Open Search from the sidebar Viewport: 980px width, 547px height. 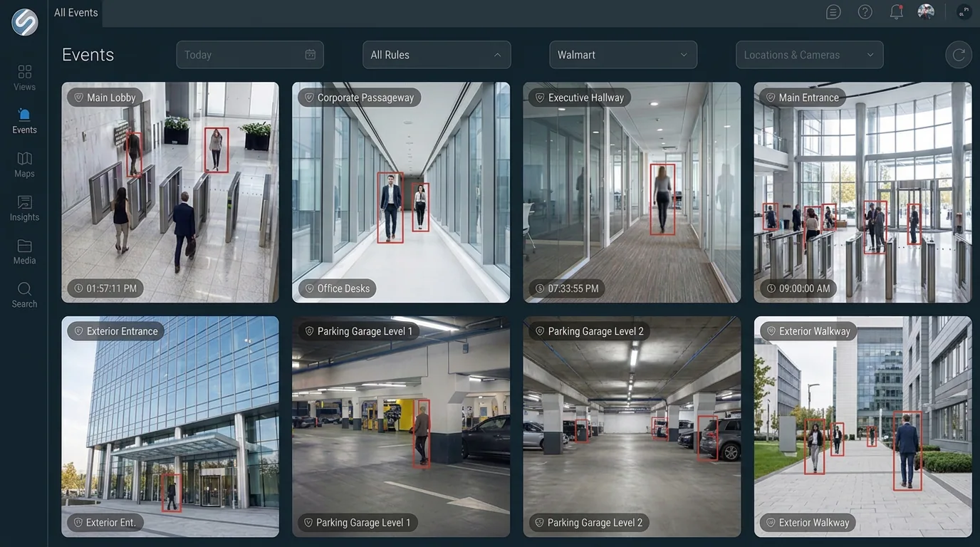click(x=24, y=295)
